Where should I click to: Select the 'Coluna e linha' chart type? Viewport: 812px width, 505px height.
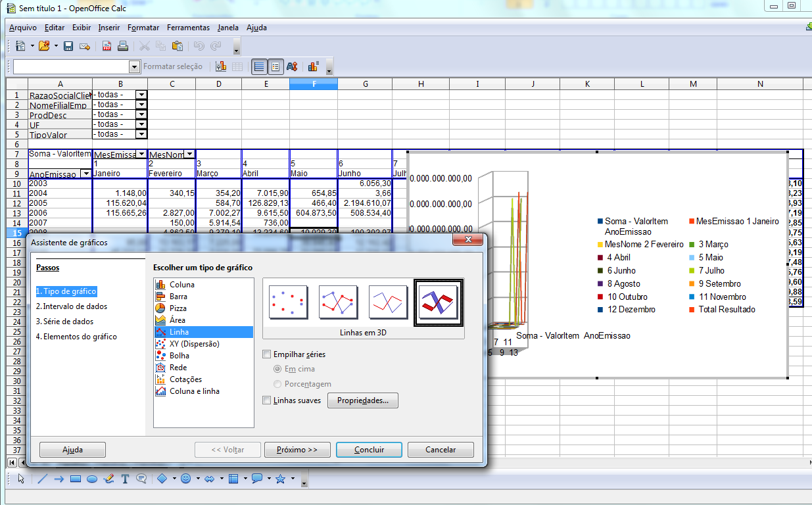(x=197, y=391)
